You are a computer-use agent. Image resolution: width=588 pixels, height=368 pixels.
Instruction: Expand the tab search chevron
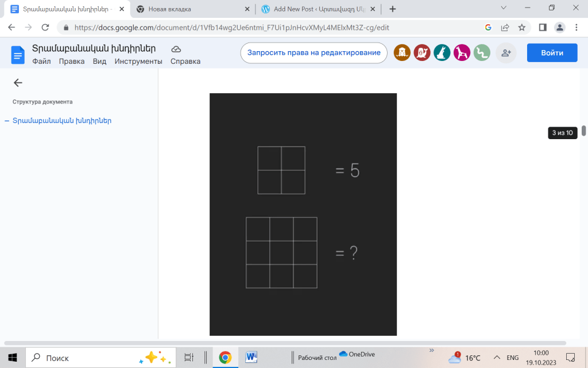coord(504,8)
